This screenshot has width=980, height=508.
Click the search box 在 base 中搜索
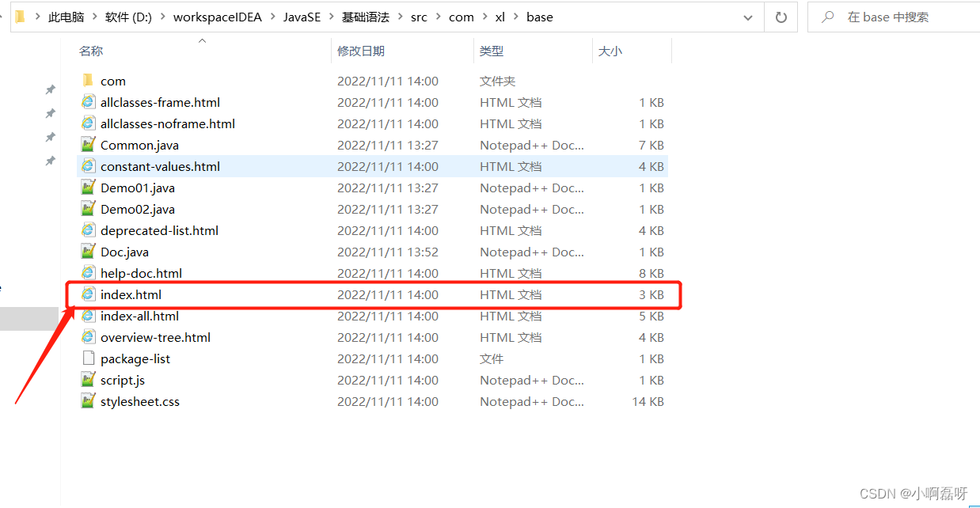click(x=894, y=17)
